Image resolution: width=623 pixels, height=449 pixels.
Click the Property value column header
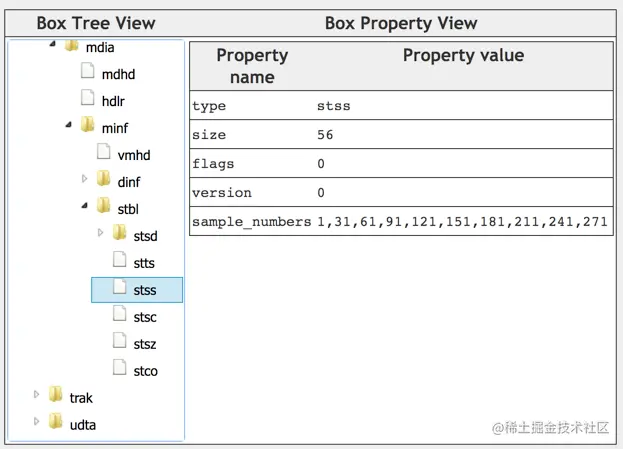click(x=463, y=55)
